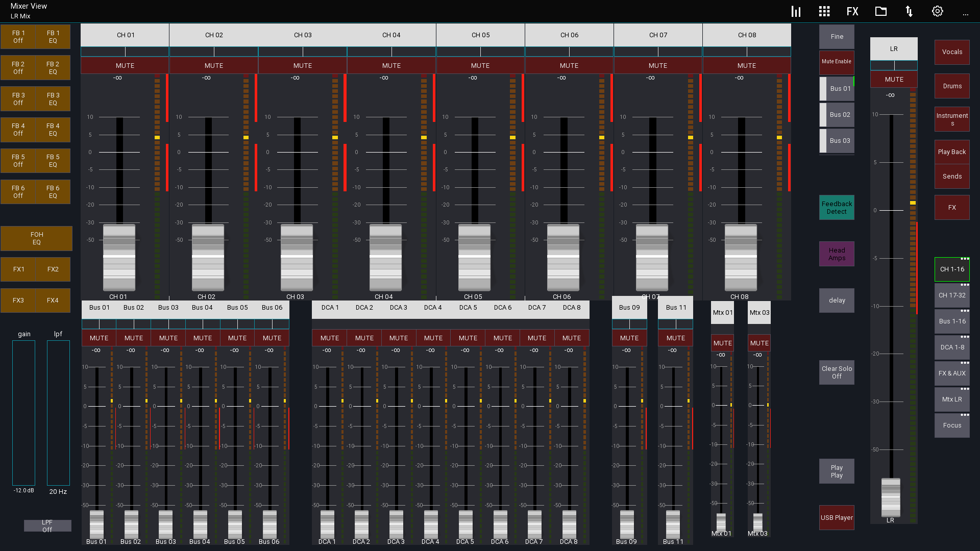The image size is (980, 551).
Task: Open options dots on Bus 1-16 layer
Action: click(964, 311)
